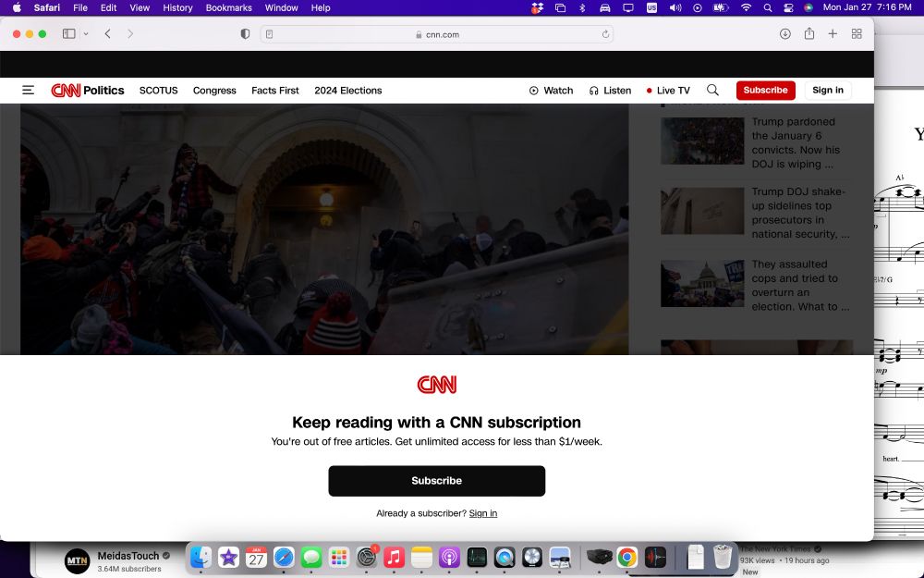This screenshot has width=924, height=578.
Task: Open the Politics section link
Action: [x=103, y=91]
